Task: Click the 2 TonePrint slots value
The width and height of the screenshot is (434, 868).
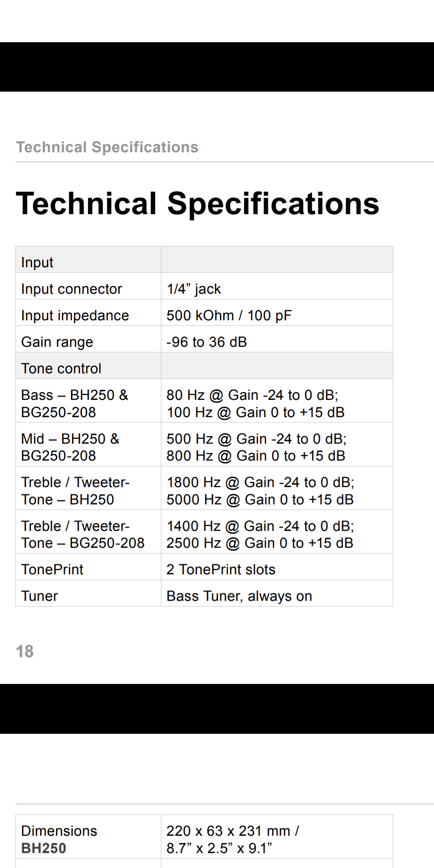Action: (x=221, y=569)
